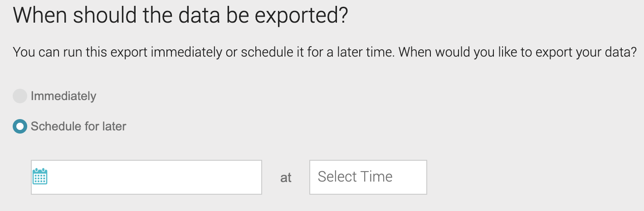This screenshot has width=644, height=211.
Task: Click the 'Immediately' option label
Action: click(63, 96)
